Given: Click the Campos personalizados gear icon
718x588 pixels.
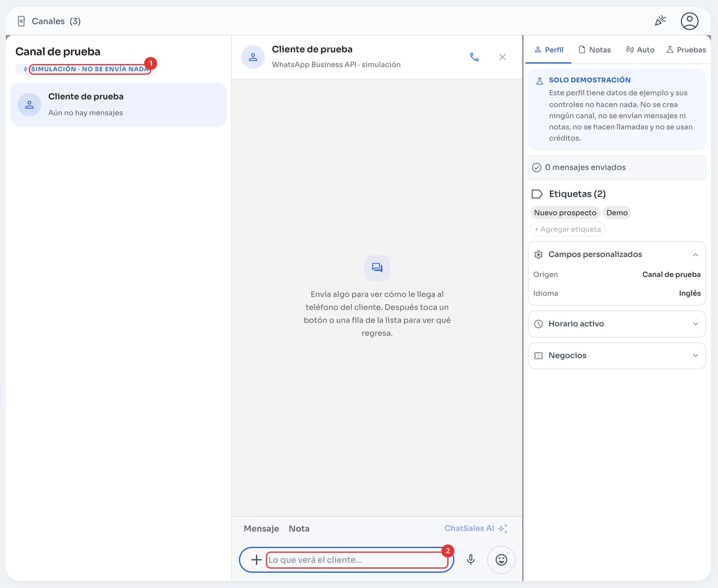Looking at the screenshot, I should pyautogui.click(x=538, y=254).
